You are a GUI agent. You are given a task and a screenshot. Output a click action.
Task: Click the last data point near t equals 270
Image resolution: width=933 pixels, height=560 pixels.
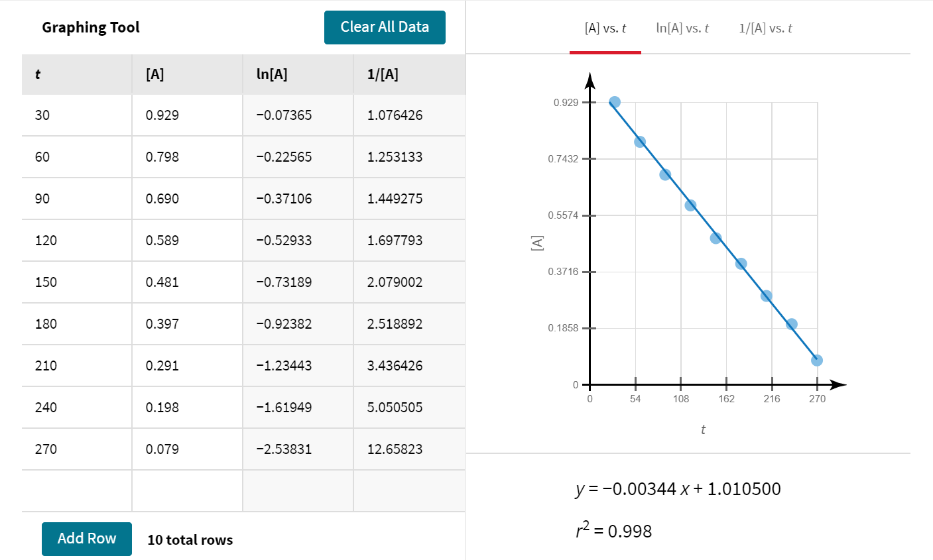[817, 361]
